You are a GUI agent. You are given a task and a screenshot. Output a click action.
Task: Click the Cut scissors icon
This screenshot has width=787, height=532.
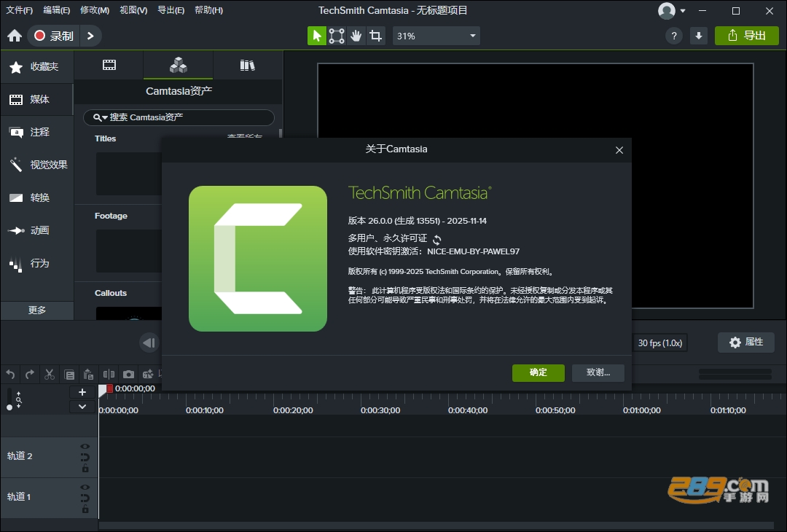tap(50, 375)
